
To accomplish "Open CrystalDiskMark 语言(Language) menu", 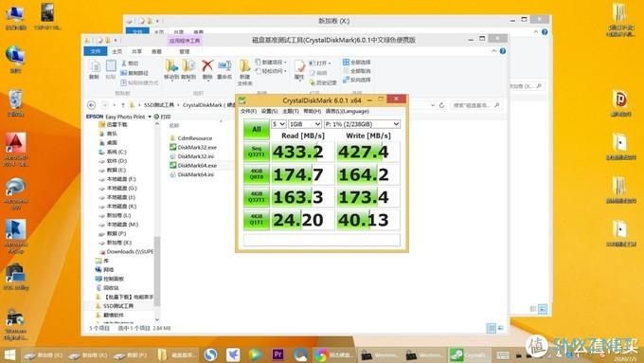I will 347,112.
